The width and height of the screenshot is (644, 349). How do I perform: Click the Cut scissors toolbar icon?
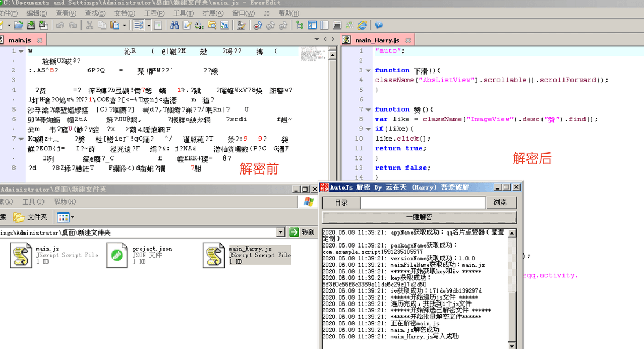click(89, 25)
